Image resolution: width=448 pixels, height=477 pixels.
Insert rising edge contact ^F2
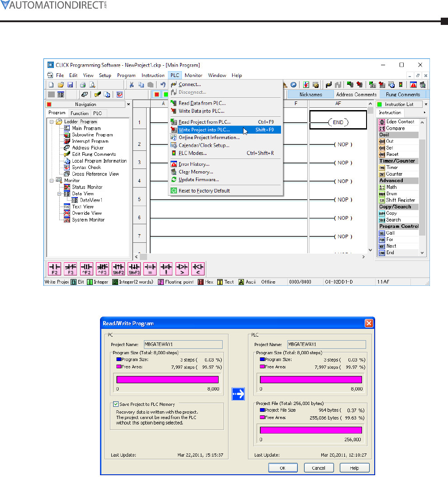pyautogui.click(x=86, y=269)
